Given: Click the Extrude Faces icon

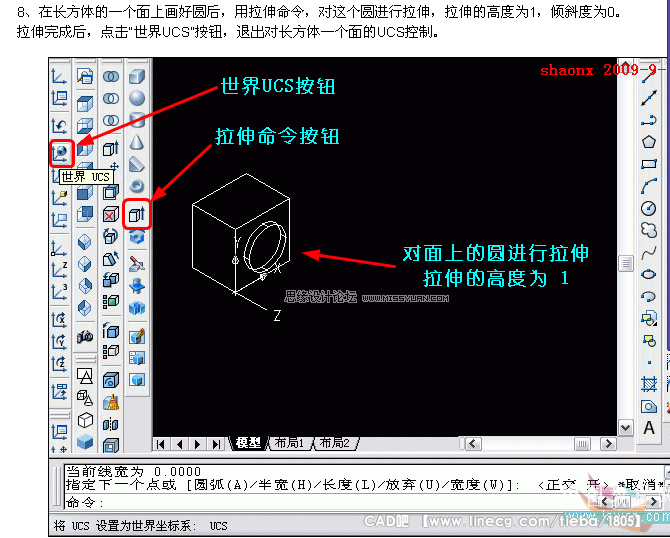Looking at the screenshot, I should click(111, 148).
